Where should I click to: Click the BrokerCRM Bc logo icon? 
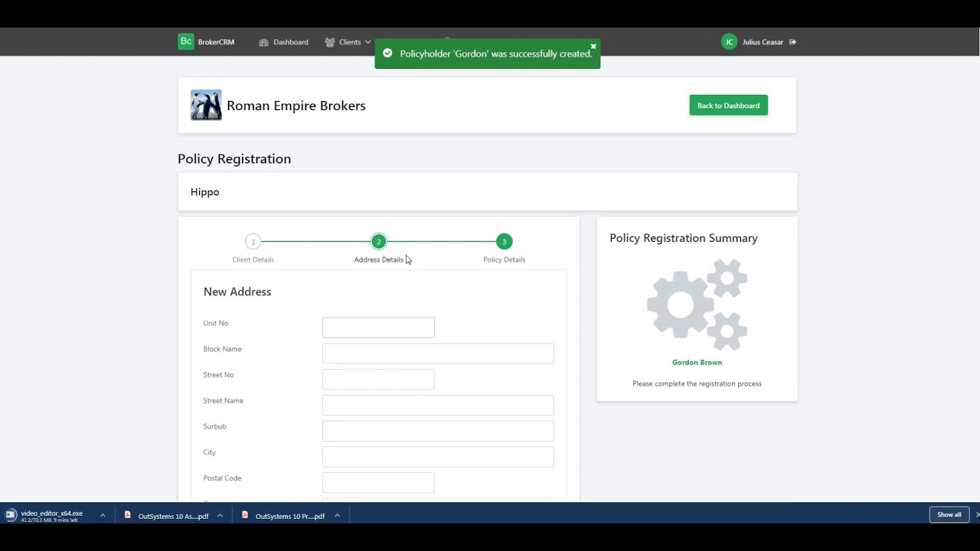point(186,42)
